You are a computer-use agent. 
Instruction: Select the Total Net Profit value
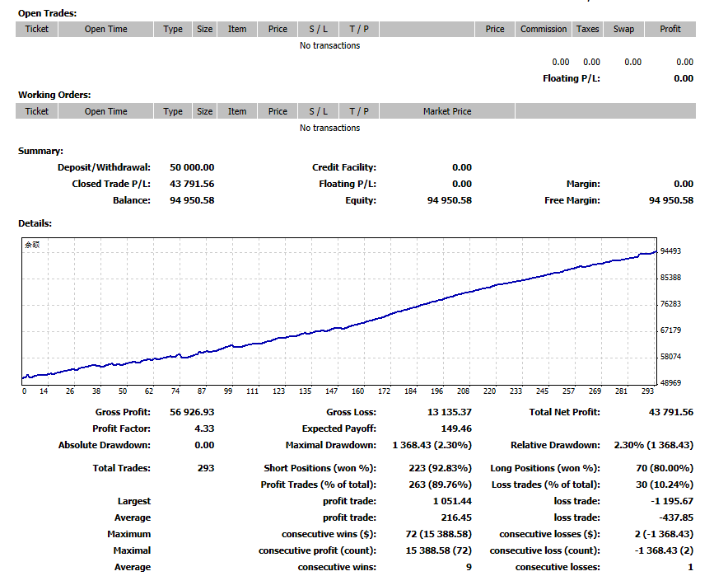tap(670, 412)
